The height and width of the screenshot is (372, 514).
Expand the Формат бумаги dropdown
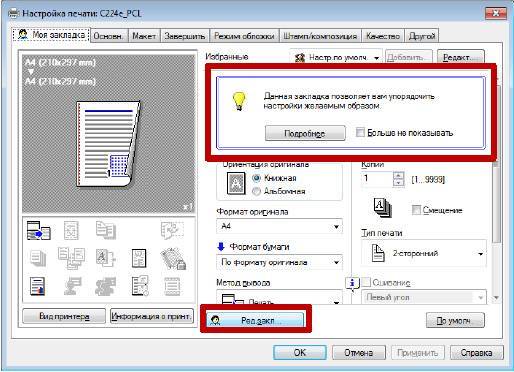click(x=279, y=262)
